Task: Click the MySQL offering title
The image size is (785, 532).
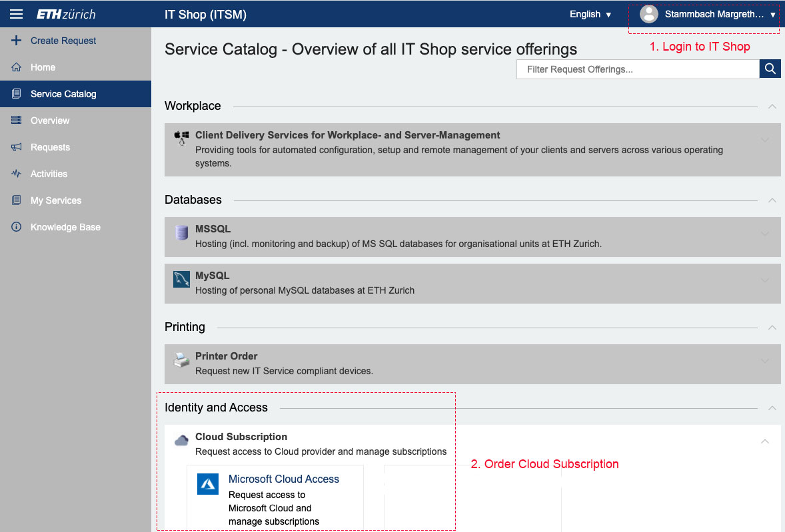Action: click(213, 276)
